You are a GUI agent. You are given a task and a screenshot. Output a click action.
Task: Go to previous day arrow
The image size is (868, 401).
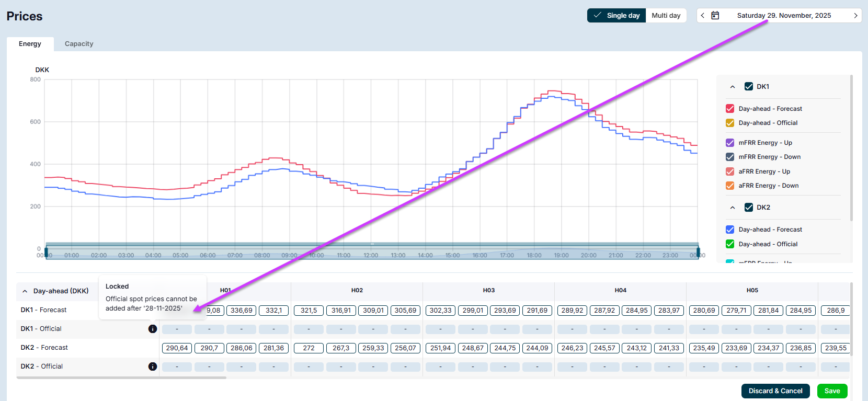(703, 16)
